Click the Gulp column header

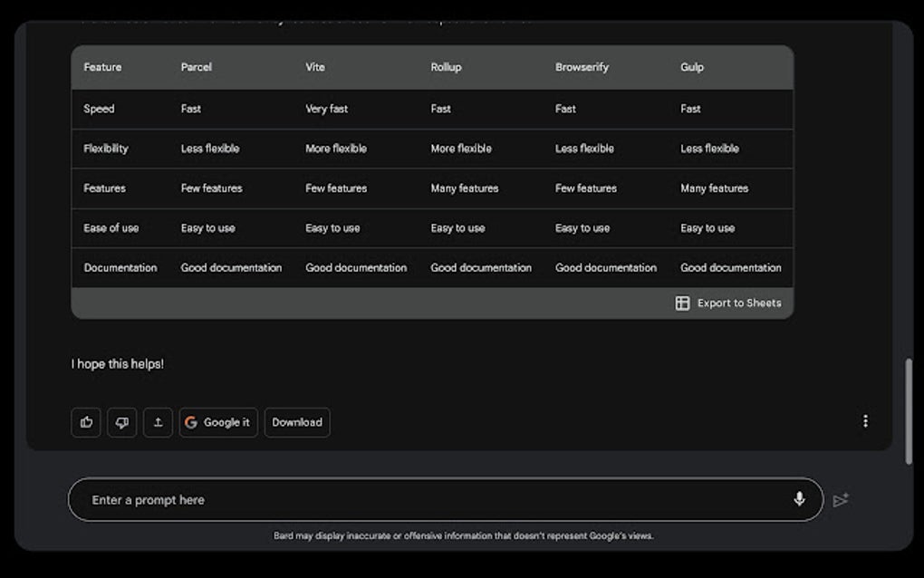pyautogui.click(x=692, y=67)
